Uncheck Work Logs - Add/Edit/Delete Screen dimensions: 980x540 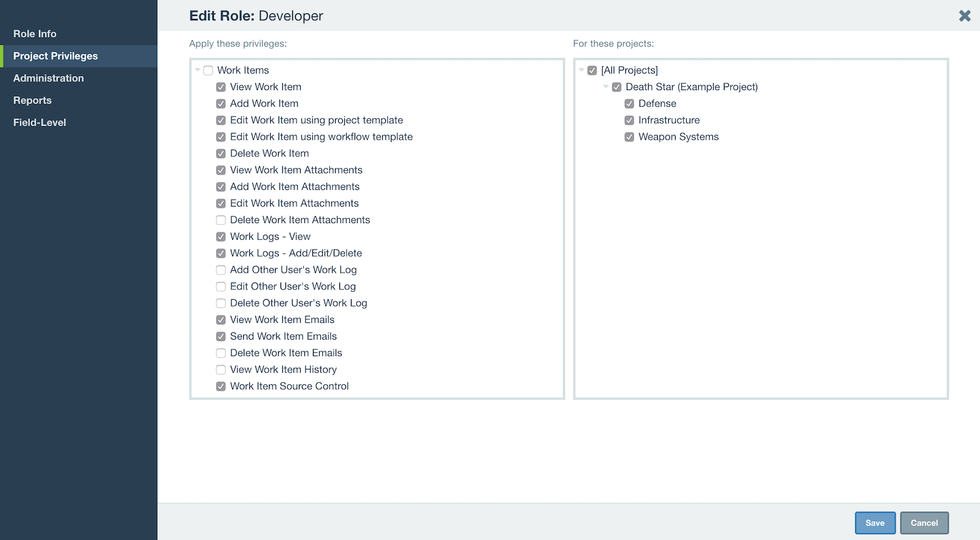tap(221, 253)
